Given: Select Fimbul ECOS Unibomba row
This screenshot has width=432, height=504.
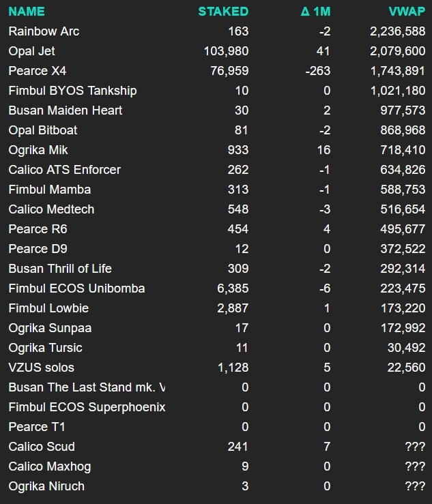Looking at the screenshot, I should (x=76, y=288).
